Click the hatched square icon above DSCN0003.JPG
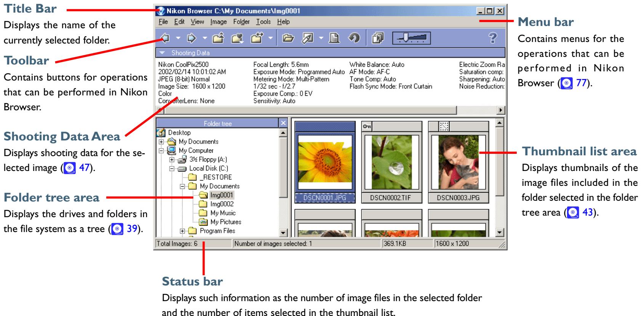 pos(444,126)
